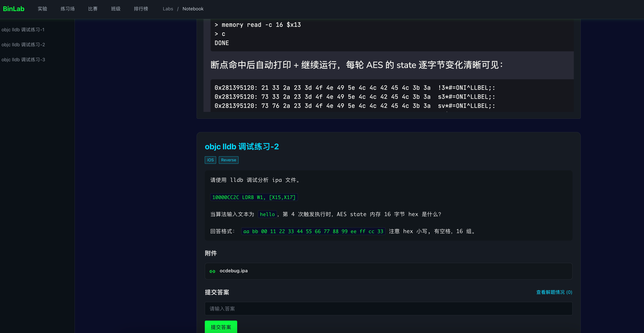View the 排行榜 page
Screen dimensions: 644x333
pyautogui.click(x=141, y=9)
